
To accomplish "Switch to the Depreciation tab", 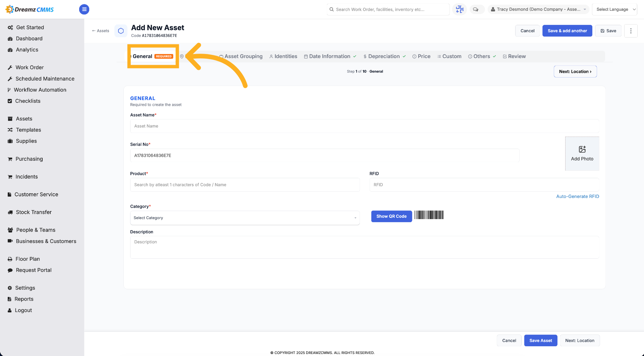I will coord(384,56).
